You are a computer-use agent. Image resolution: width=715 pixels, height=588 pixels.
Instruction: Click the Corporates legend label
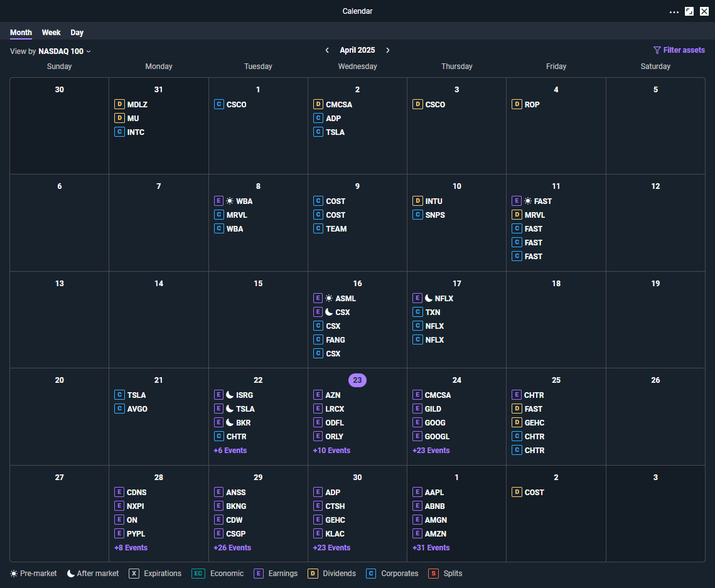tap(399, 574)
